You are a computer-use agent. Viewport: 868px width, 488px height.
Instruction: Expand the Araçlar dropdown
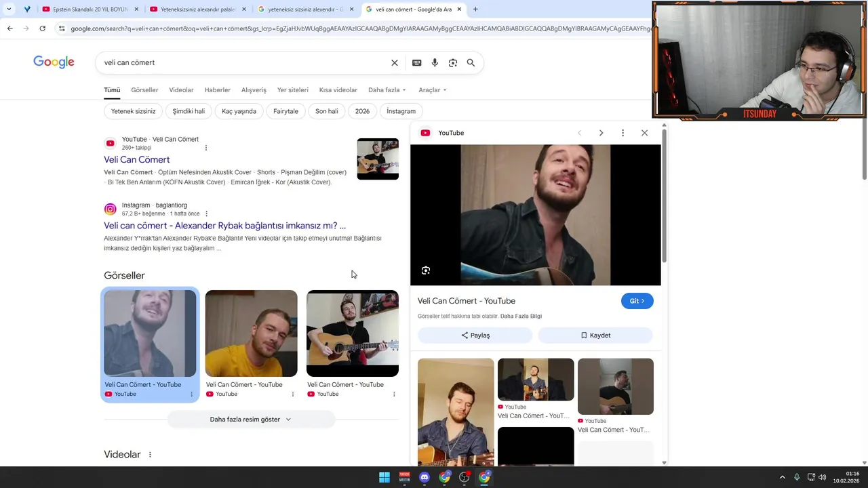(x=433, y=90)
